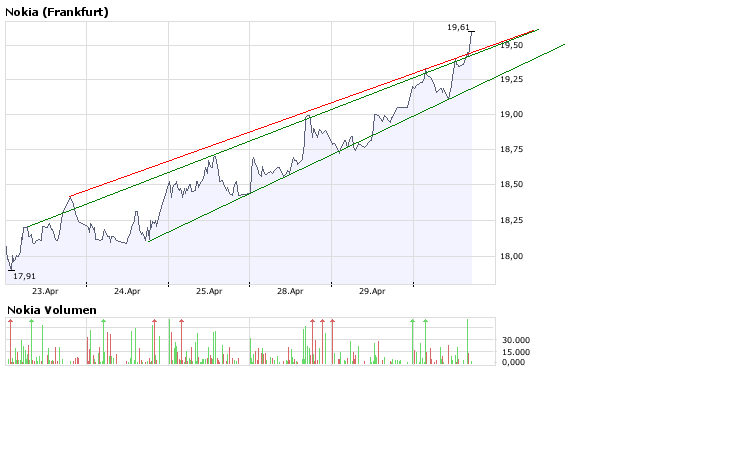Click the 24.Apr date label
This screenshot has width=738, height=475.
pyautogui.click(x=127, y=291)
